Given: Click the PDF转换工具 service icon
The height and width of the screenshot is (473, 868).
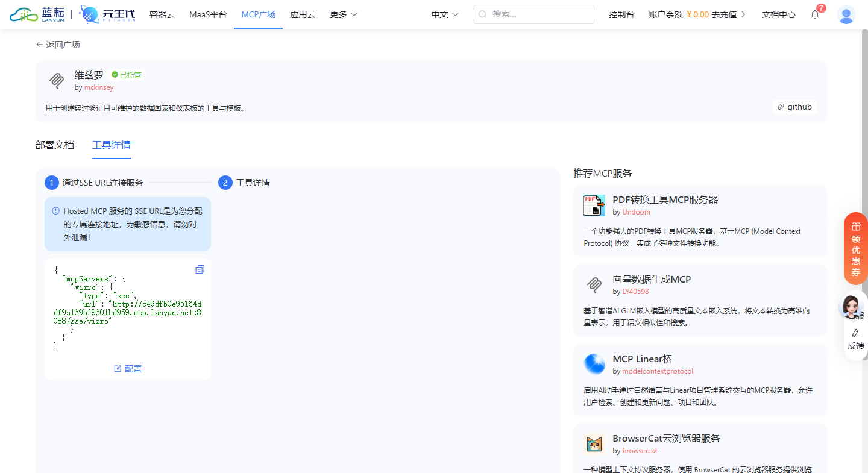Looking at the screenshot, I should (594, 205).
